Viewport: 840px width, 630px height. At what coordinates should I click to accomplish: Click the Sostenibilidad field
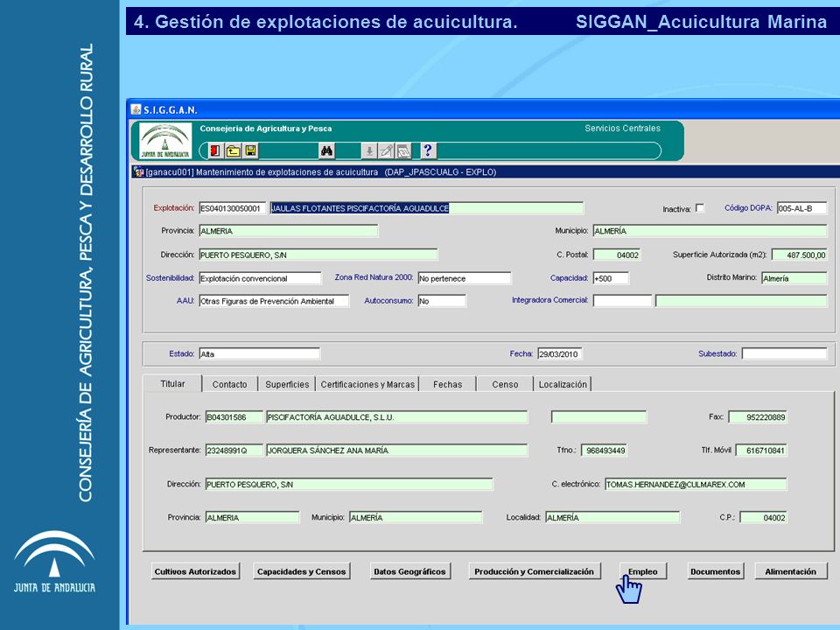260,278
